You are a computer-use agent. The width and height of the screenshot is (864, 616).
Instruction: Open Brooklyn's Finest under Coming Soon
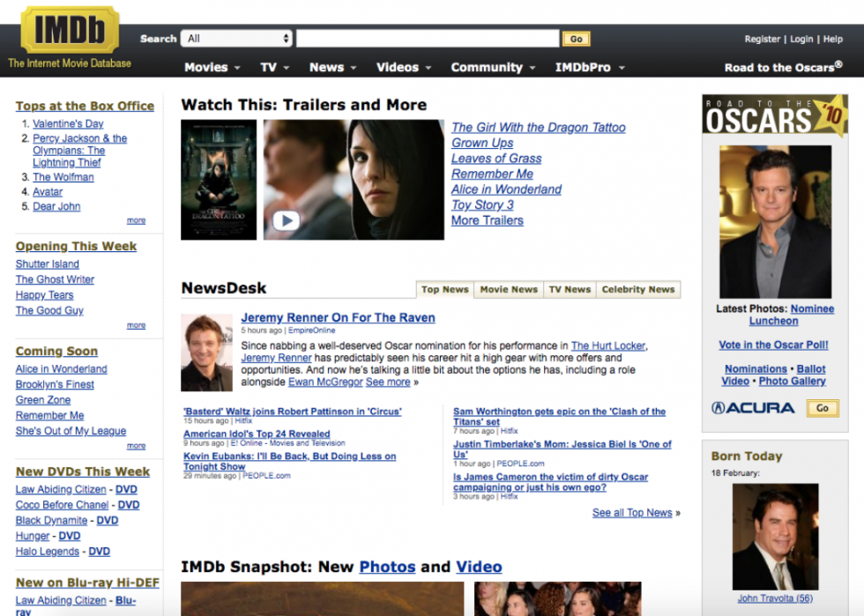click(x=55, y=384)
